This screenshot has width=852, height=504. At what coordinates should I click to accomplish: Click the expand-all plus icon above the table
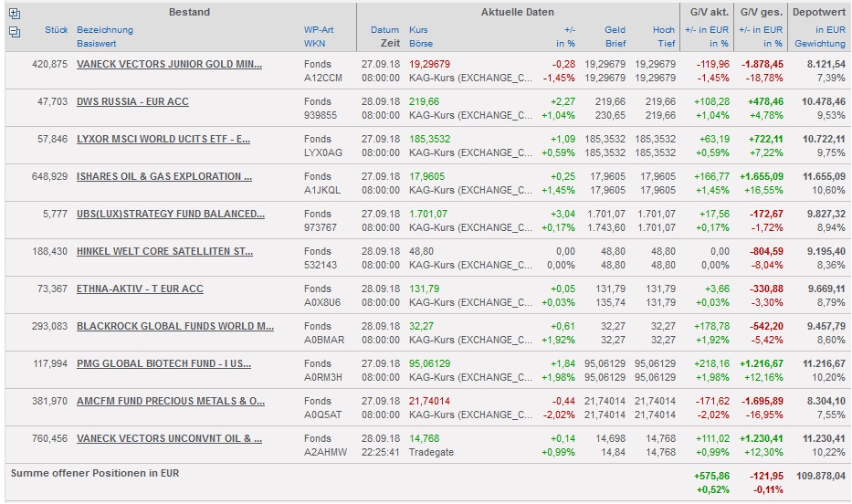click(14, 14)
